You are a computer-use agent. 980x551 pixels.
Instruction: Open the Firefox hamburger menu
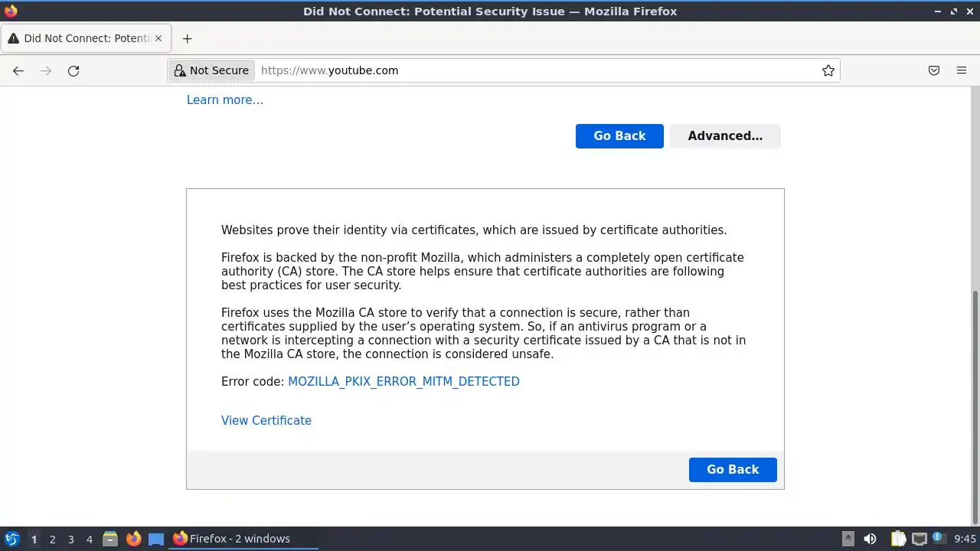(962, 70)
